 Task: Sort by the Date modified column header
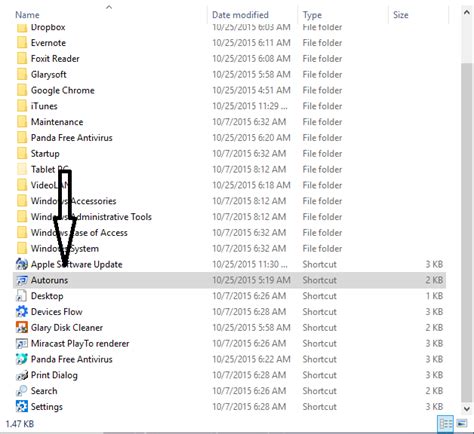(x=240, y=15)
